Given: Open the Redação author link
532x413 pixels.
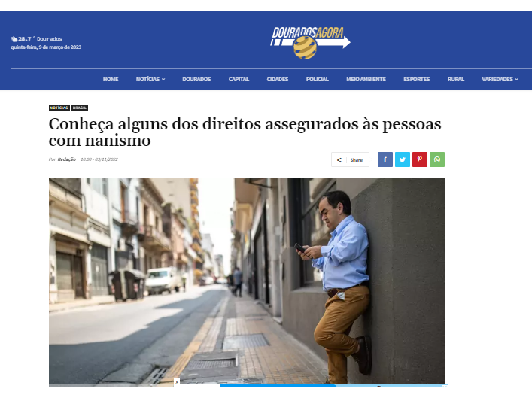Looking at the screenshot, I should 66,159.
